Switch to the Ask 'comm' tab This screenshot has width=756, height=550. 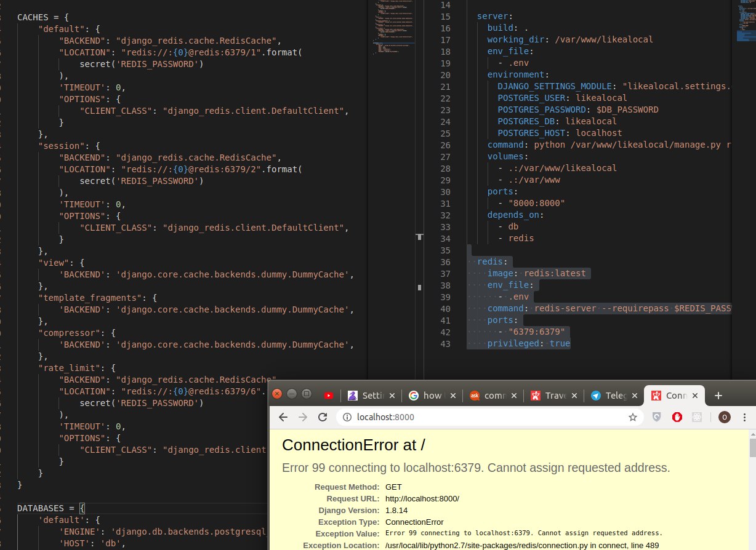(x=487, y=396)
